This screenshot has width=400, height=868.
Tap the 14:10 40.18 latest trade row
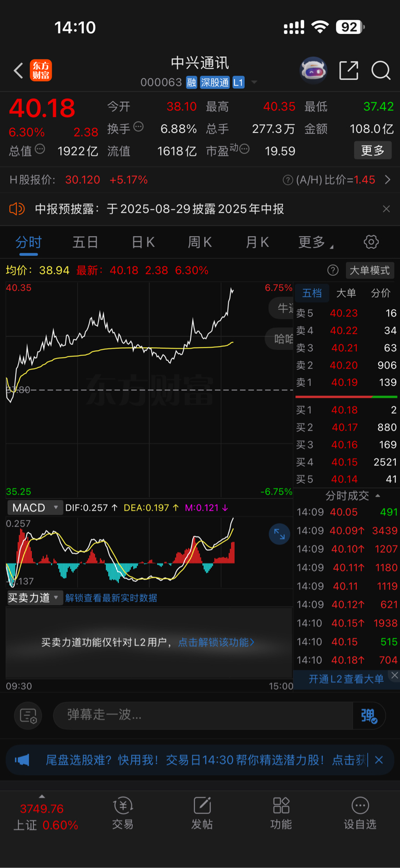[x=347, y=660]
